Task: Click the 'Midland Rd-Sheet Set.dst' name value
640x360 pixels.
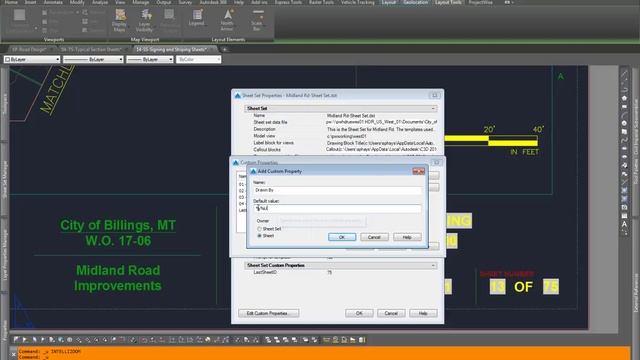Action: (x=351, y=116)
